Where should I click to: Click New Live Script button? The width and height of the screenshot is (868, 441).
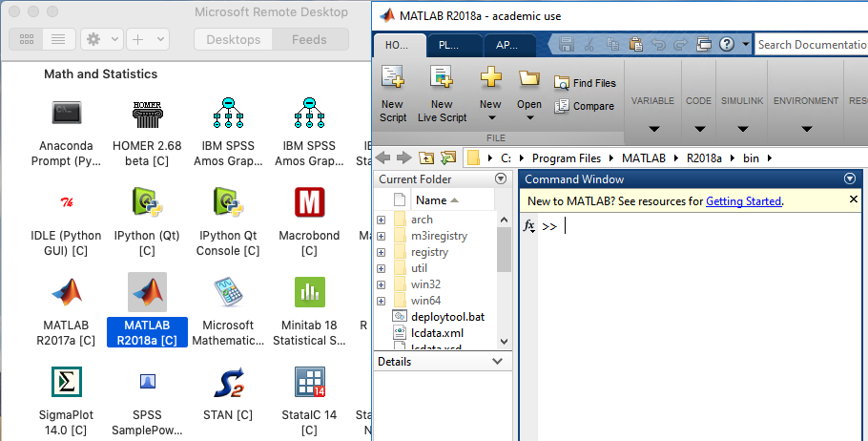[x=442, y=94]
